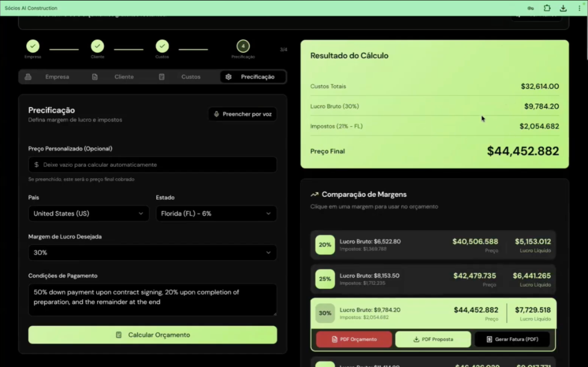Click the Sócios AI Construction page title
The image size is (588, 367).
pos(31,8)
